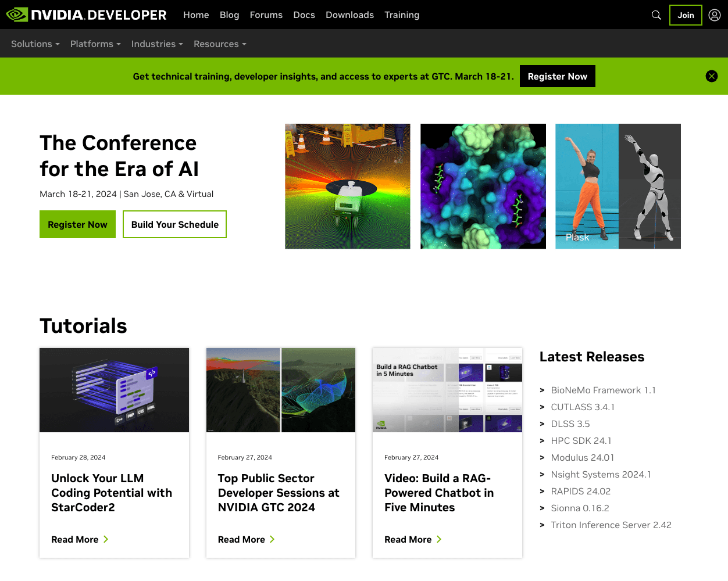Open Video: Build a RAG-Powered Chatbot title
Screen dimensions: 728x581
point(439,493)
